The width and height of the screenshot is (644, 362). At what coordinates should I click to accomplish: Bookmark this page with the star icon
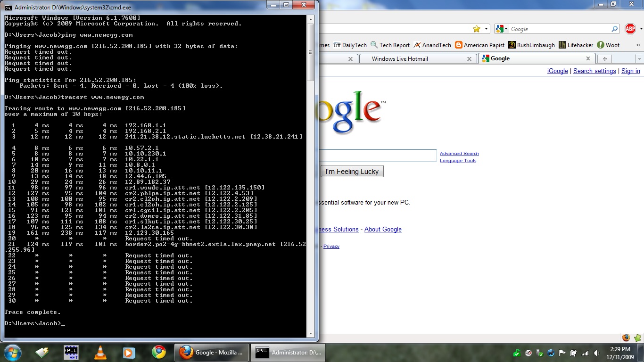[477, 29]
